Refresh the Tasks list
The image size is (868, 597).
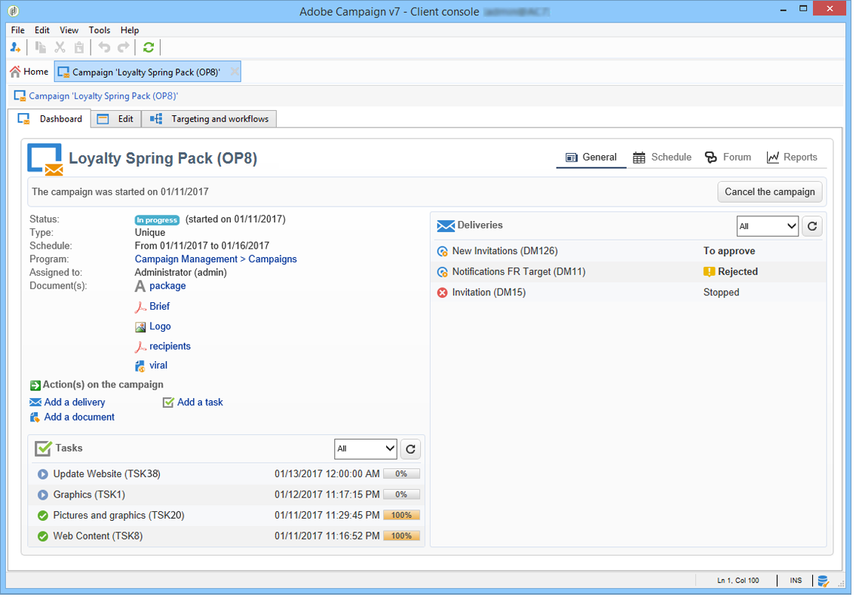pyautogui.click(x=410, y=449)
